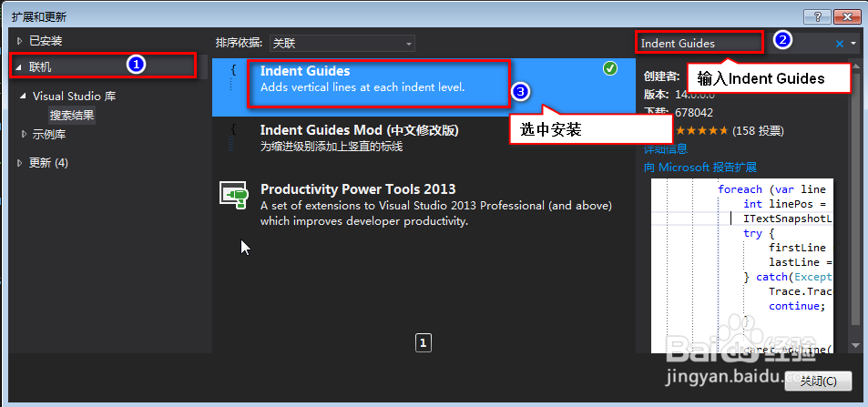This screenshot has height=407, width=868.
Task: Click the code preview screenshot thumbnail
Action: [742, 266]
